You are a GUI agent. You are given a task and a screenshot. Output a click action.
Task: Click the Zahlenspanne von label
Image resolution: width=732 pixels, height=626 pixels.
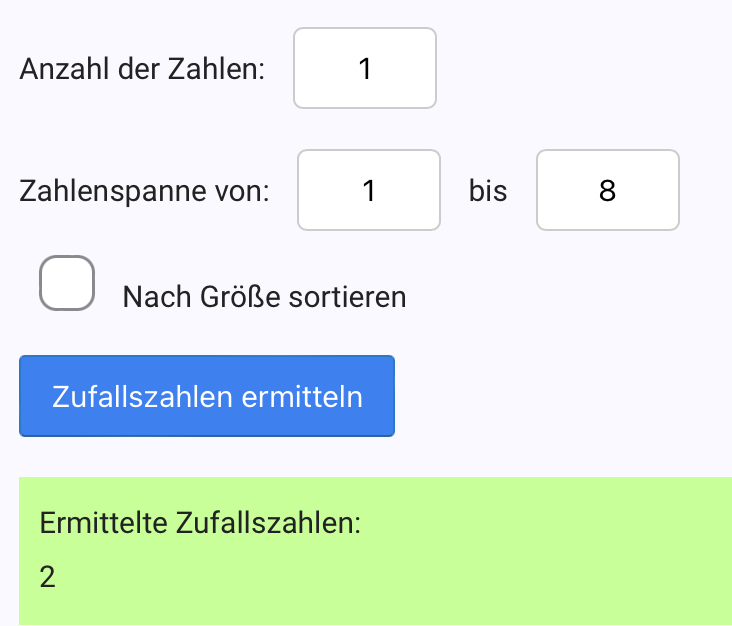point(144,191)
